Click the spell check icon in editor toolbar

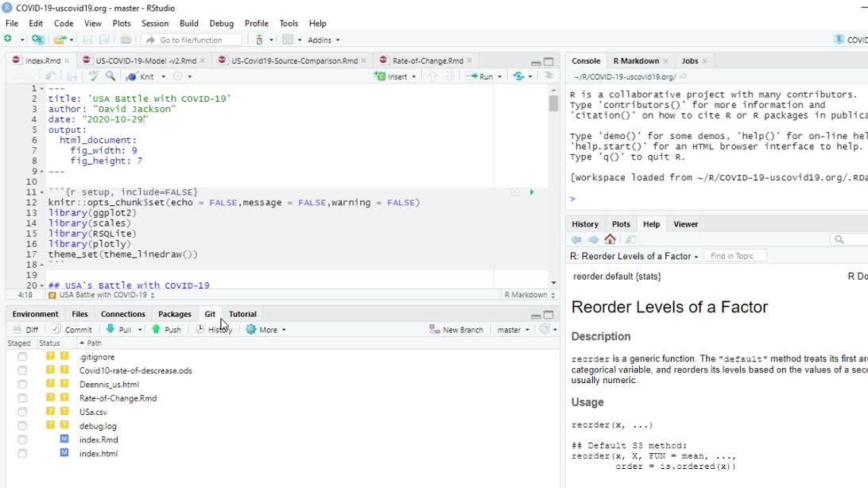(x=94, y=76)
